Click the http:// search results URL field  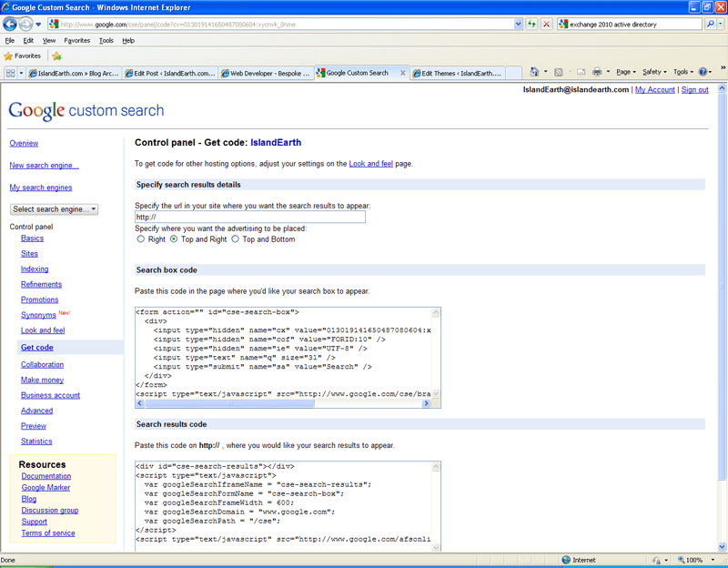[x=250, y=217]
